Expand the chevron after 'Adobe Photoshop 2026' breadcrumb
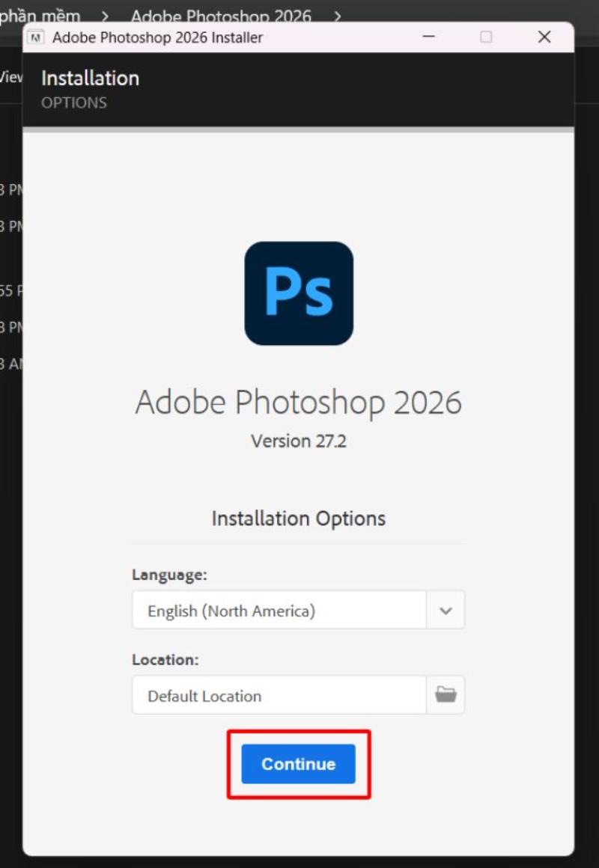The height and width of the screenshot is (868, 599). (338, 15)
